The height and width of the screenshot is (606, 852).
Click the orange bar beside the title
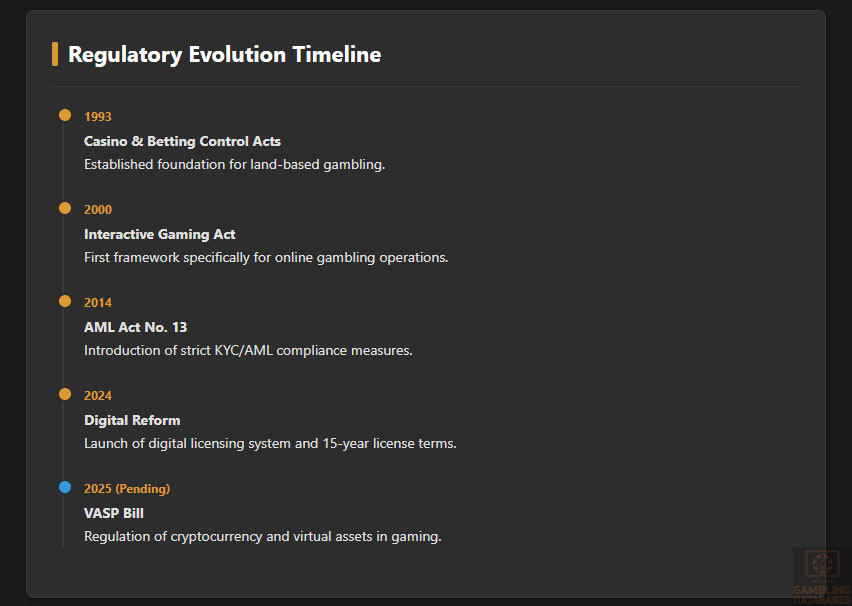55,54
